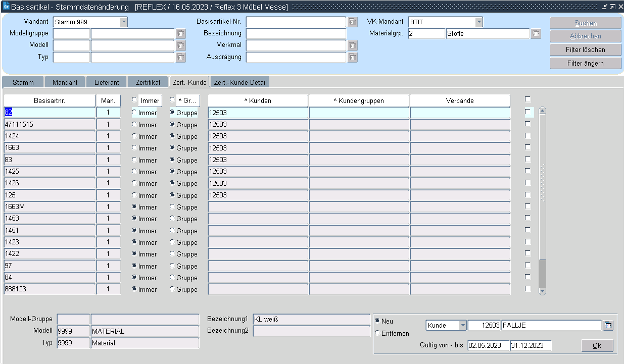Open customer lookup icon beside FALLJE field

coord(608,326)
